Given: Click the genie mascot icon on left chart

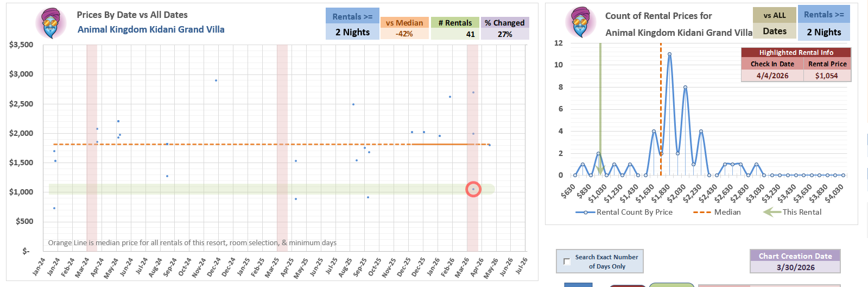Looking at the screenshot, I should coord(51,23).
